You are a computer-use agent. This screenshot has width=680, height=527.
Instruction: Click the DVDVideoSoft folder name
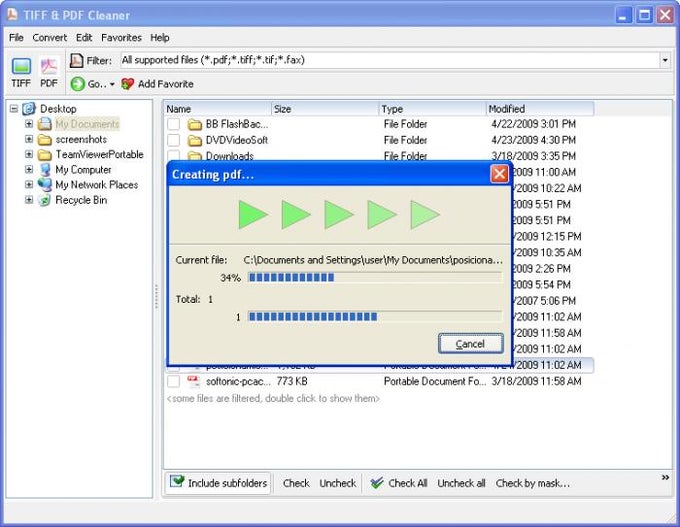pyautogui.click(x=237, y=140)
